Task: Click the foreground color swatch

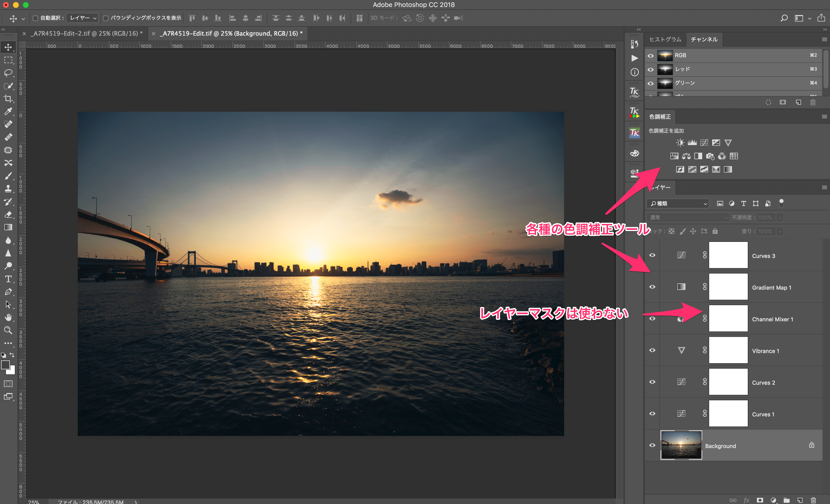Action: pos(5,365)
